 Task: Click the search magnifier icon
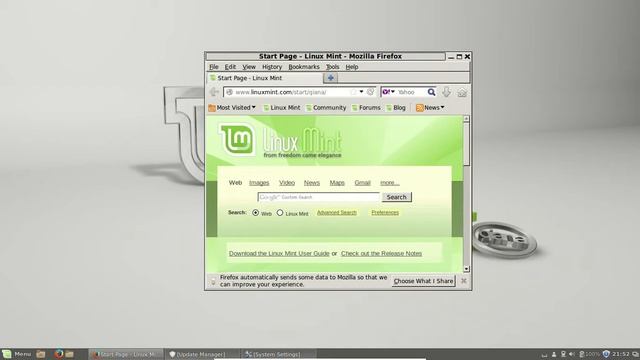[x=431, y=92]
